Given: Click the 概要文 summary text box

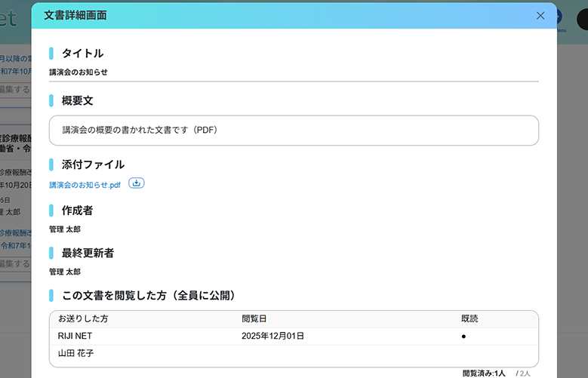Looking at the screenshot, I should click(x=294, y=130).
